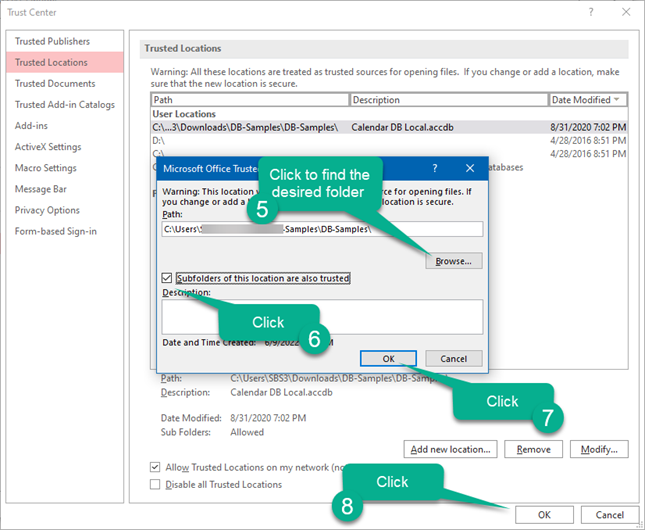Click the Browse... button
The image size is (645, 530).
454,260
